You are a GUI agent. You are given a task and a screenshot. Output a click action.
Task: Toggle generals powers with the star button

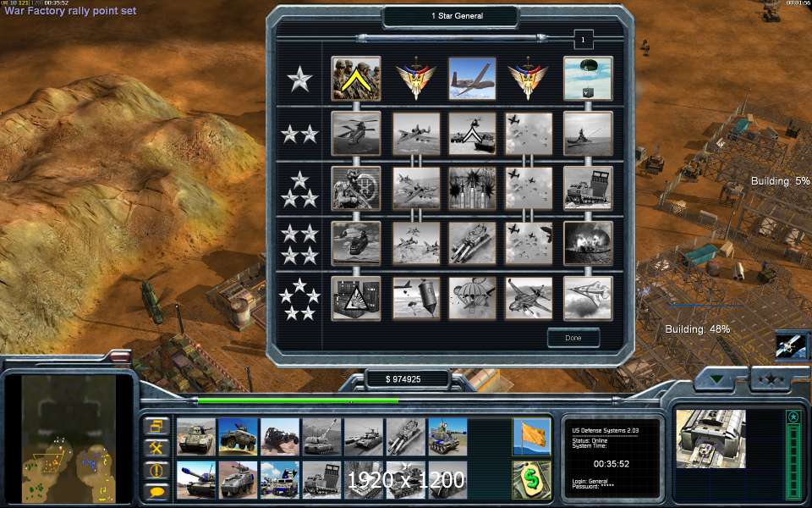(771, 379)
